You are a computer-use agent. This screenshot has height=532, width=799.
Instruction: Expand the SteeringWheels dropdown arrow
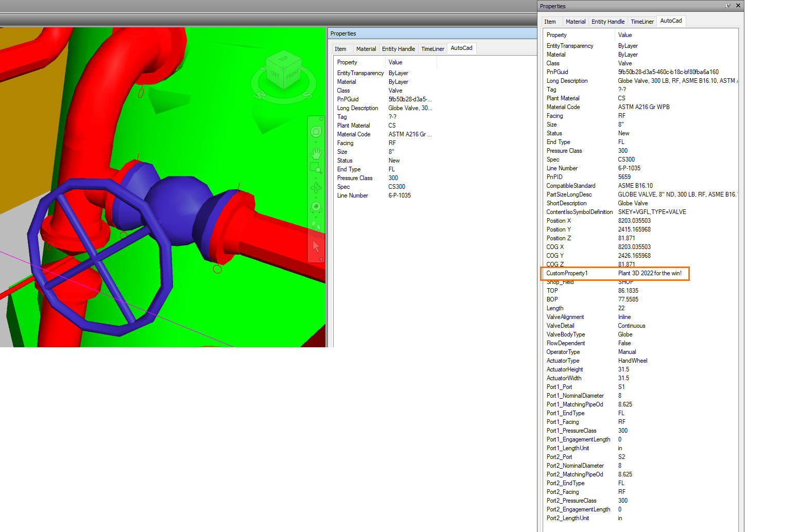pyautogui.click(x=316, y=142)
